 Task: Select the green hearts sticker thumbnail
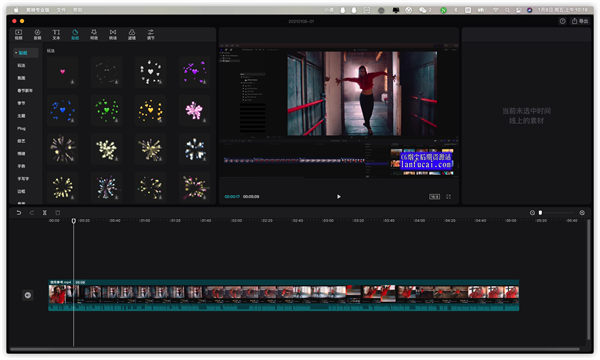point(107,111)
